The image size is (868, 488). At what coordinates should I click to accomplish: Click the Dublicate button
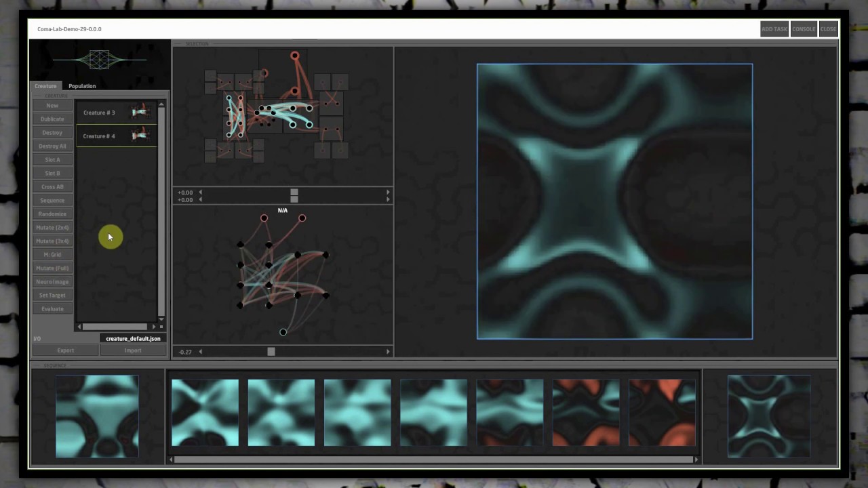click(x=52, y=119)
